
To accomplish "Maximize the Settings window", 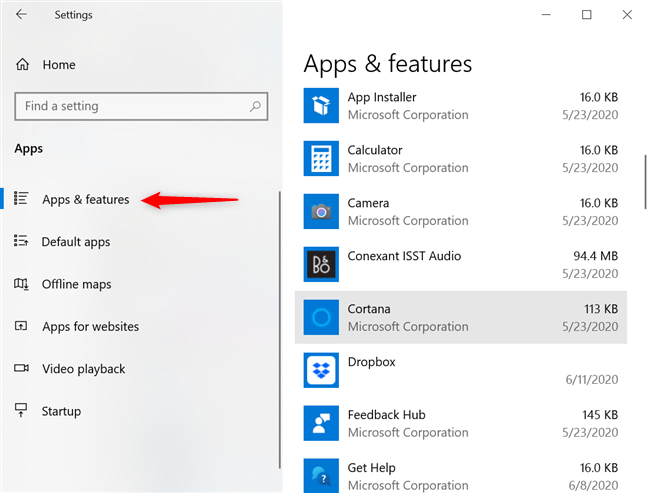I will [x=586, y=15].
